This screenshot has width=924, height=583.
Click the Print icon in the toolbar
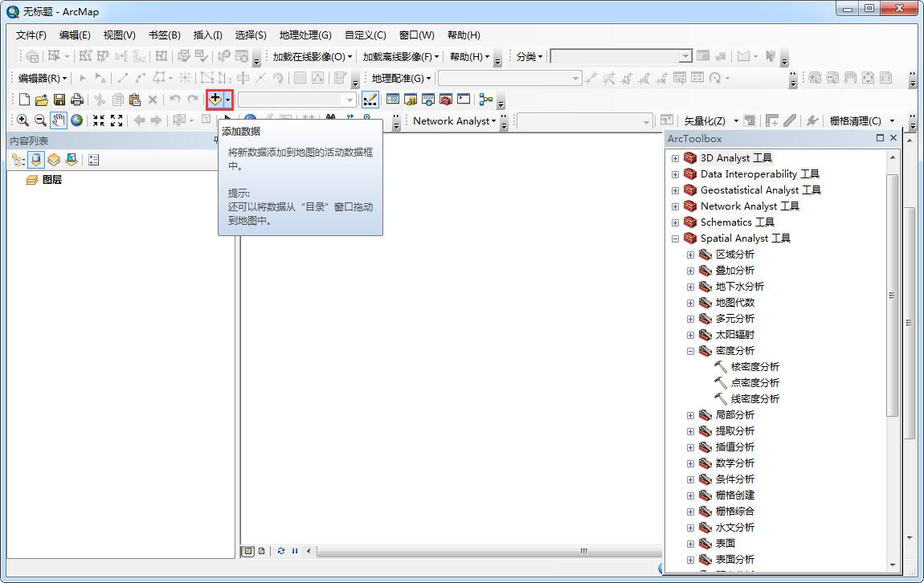(76, 99)
